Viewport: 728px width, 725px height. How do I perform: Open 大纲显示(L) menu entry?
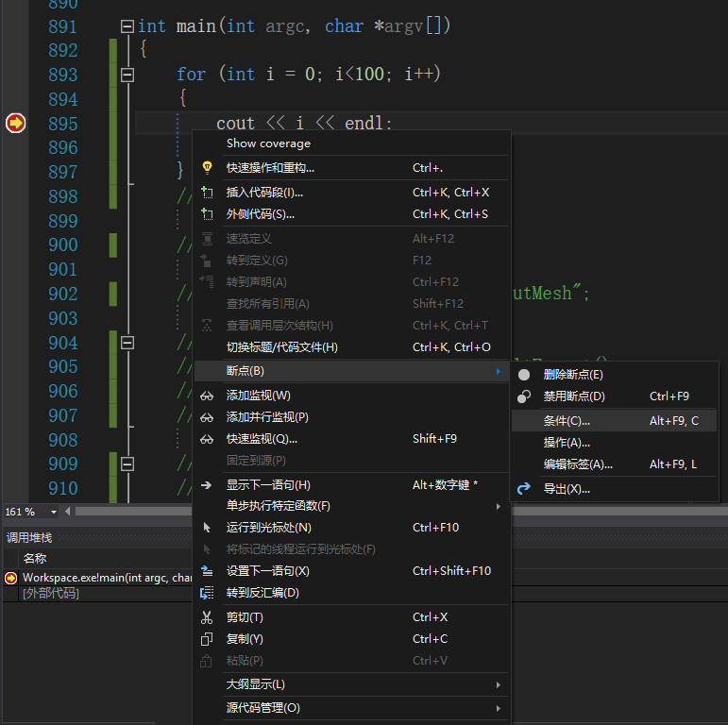tap(351, 684)
